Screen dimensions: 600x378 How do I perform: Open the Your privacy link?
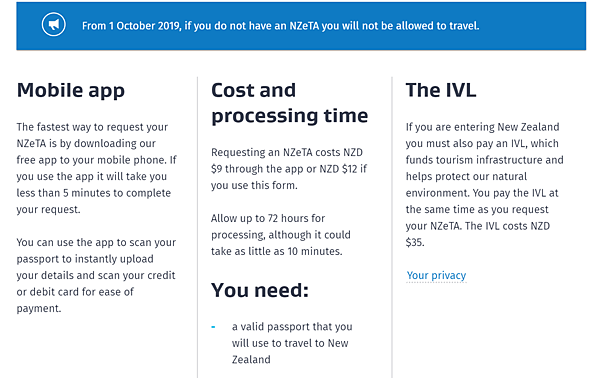click(436, 275)
